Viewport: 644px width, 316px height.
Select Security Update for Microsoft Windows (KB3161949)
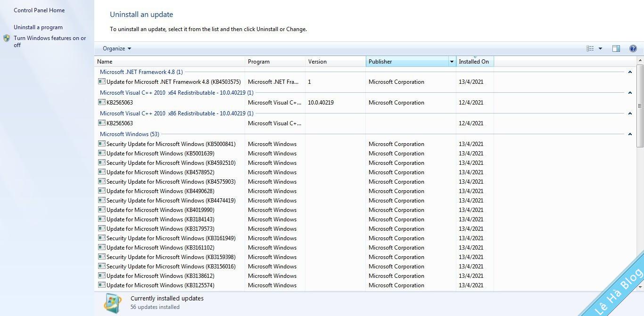click(x=171, y=238)
